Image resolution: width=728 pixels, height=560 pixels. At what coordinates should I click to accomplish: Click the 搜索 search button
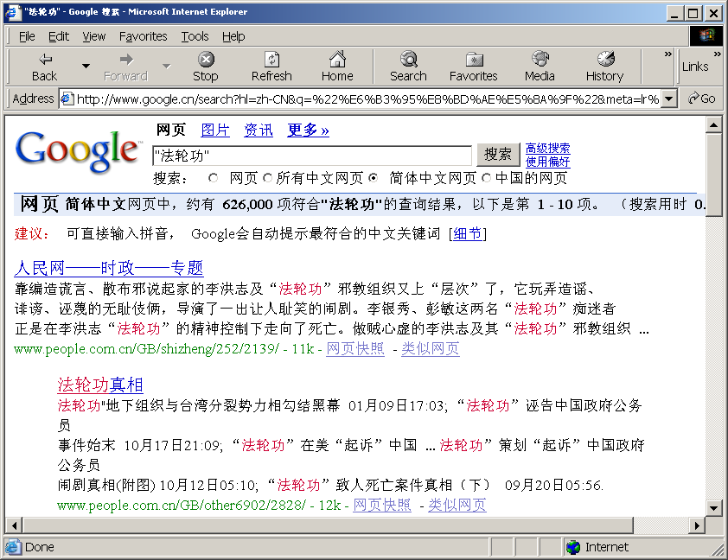tap(498, 155)
